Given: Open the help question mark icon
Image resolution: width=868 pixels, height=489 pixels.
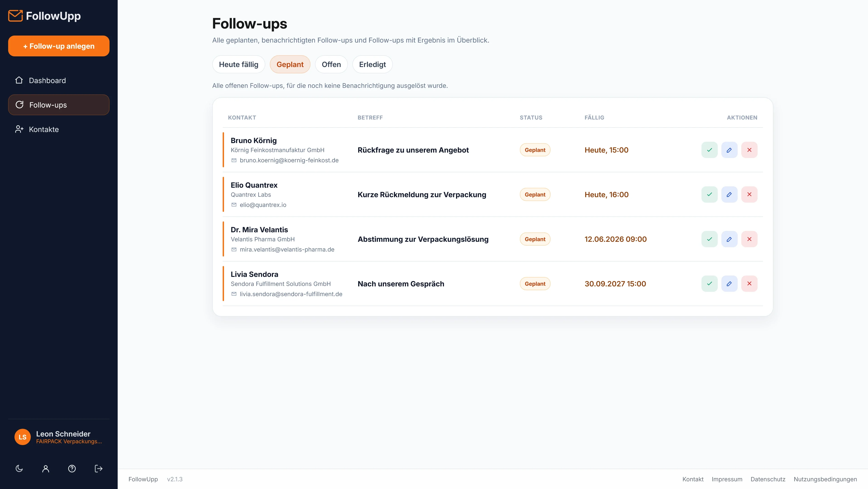Looking at the screenshot, I should pyautogui.click(x=72, y=468).
